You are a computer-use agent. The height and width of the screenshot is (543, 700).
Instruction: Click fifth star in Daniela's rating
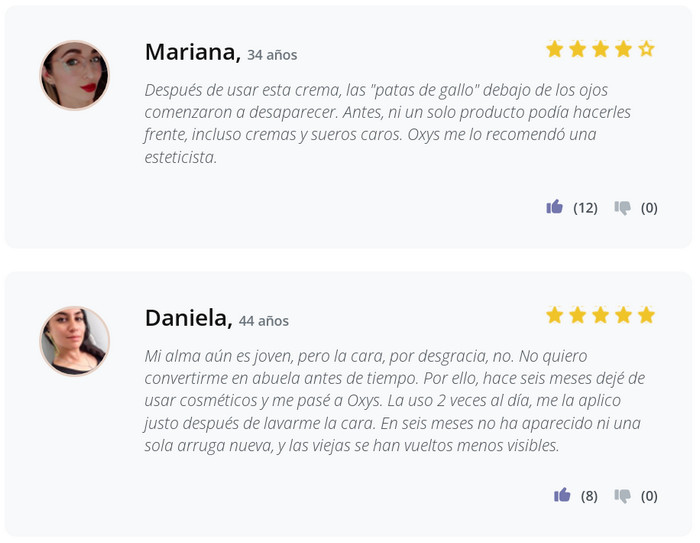click(x=646, y=315)
